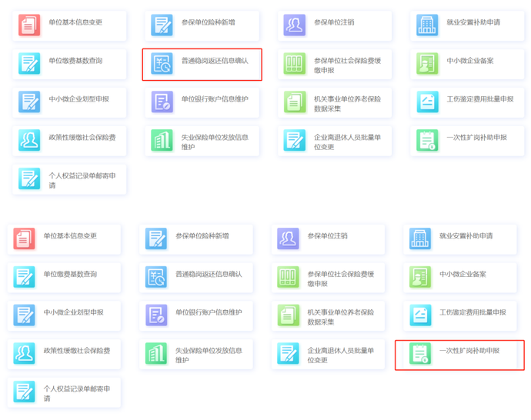The image size is (531, 420).
Task: Open 单位缴费基数查询 label in lower grid
Action: coord(70,274)
